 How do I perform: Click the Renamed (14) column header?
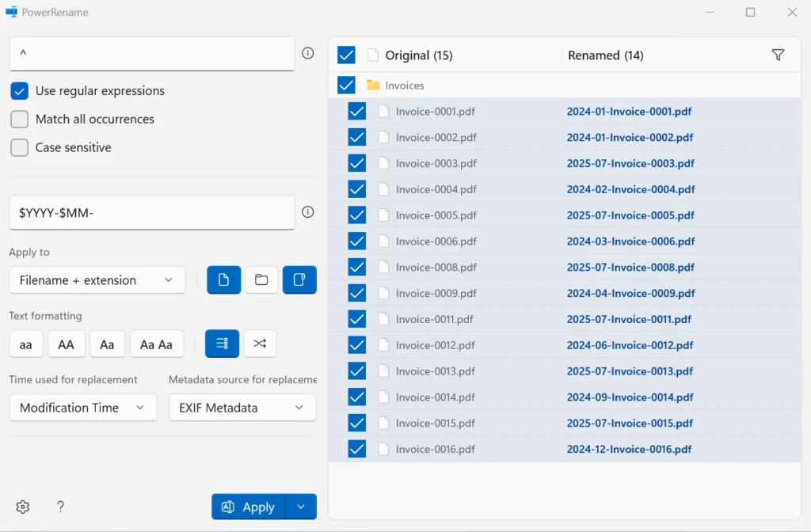[606, 55]
